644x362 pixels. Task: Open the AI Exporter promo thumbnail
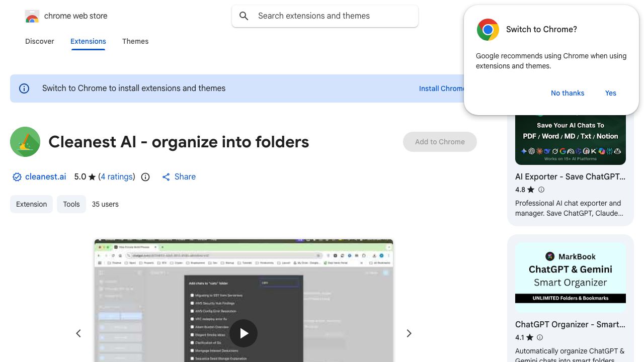pos(571,140)
